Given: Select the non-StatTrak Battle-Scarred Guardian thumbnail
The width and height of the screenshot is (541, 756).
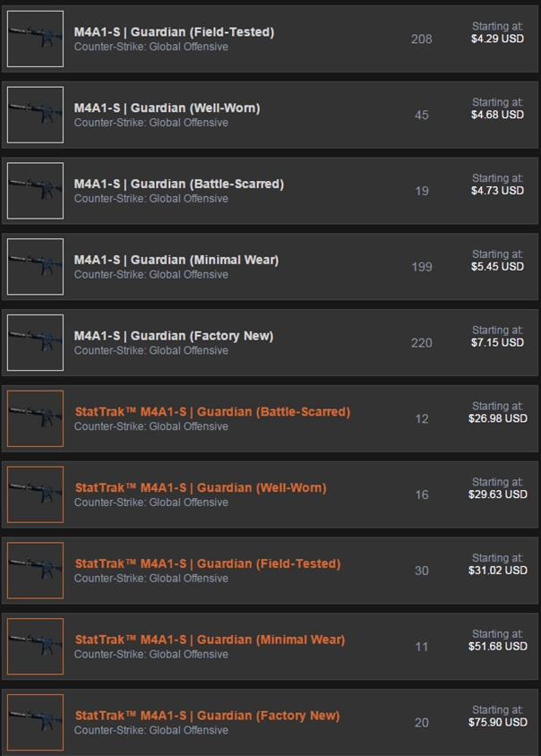Looking at the screenshot, I should (x=35, y=191).
